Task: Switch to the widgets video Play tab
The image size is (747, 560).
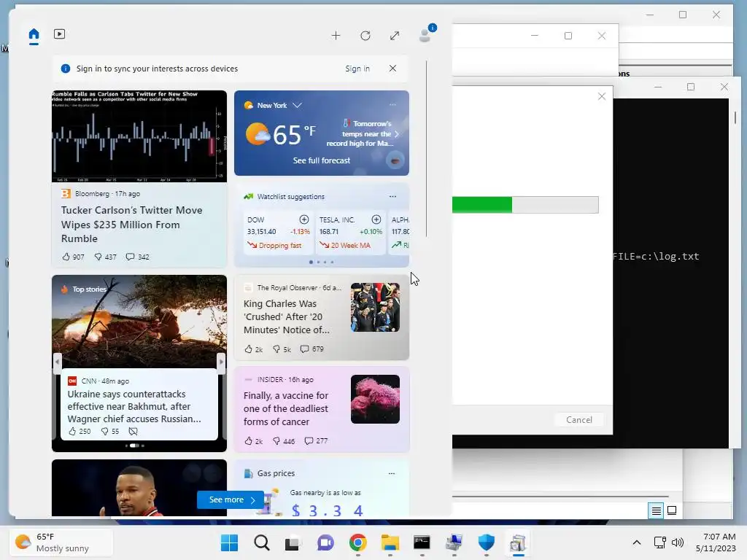Action: pos(60,34)
